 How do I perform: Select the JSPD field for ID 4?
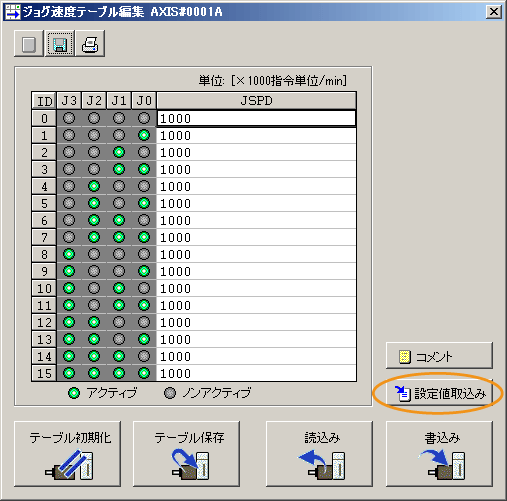[256, 186]
